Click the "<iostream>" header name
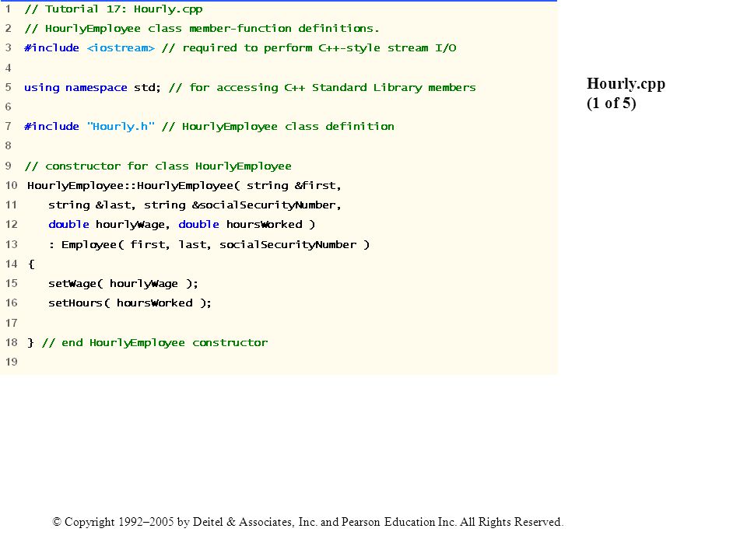This screenshot has height=560, width=747. 121,48
